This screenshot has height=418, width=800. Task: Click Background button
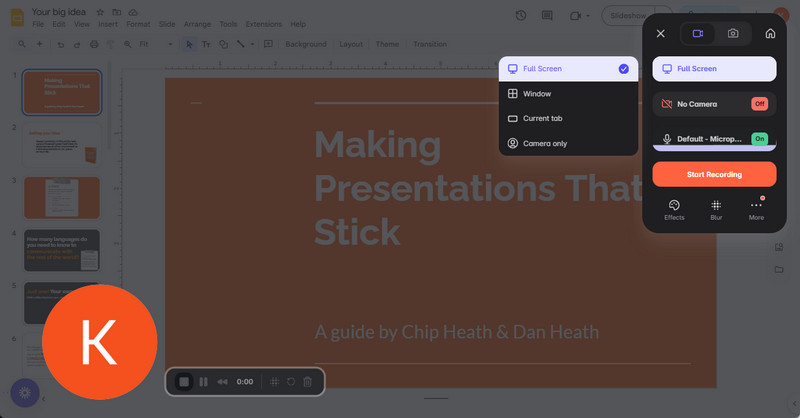point(306,44)
